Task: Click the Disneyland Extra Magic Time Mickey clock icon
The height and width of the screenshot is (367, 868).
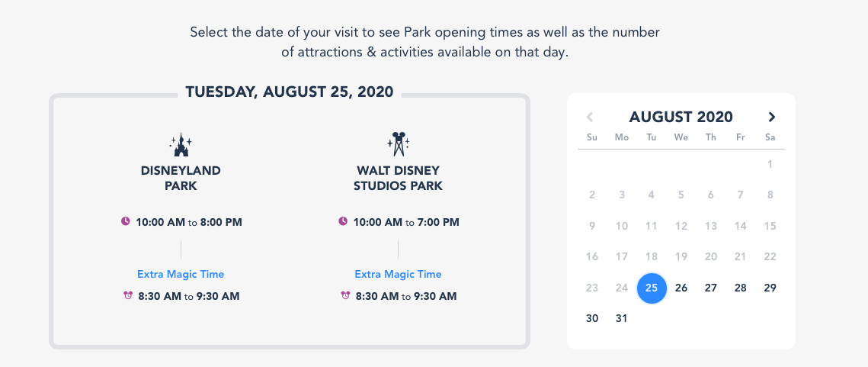Action: 128,296
